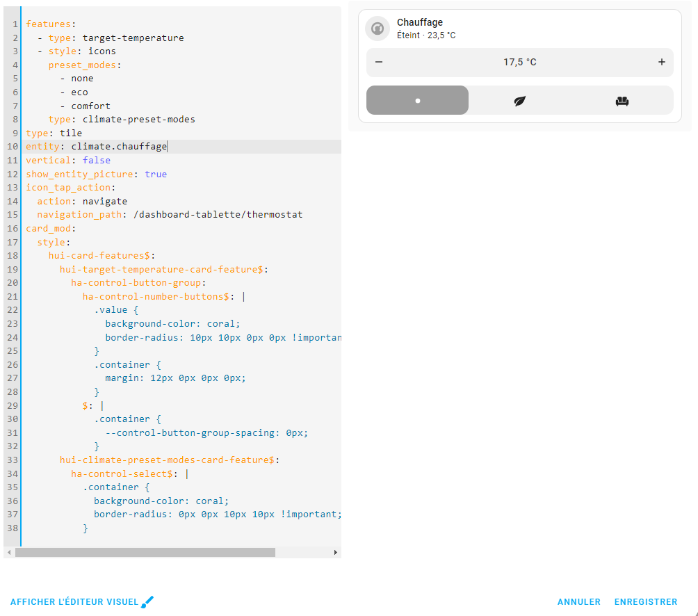Click the horizontal scrollbar left arrow
The image size is (698, 616).
click(x=8, y=552)
